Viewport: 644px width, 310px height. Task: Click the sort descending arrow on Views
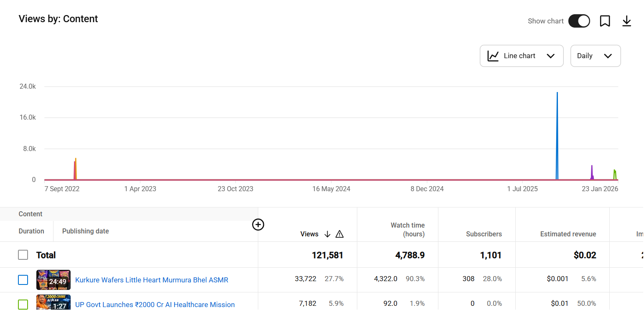(328, 234)
